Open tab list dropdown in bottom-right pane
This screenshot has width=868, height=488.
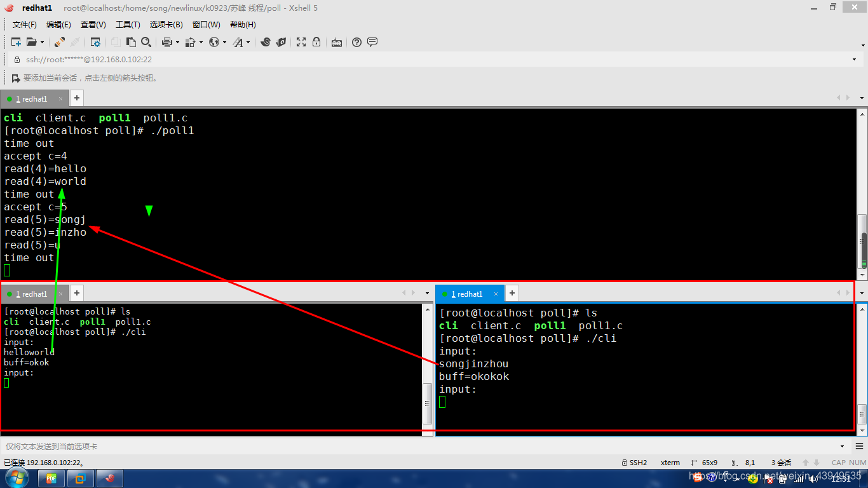[862, 293]
